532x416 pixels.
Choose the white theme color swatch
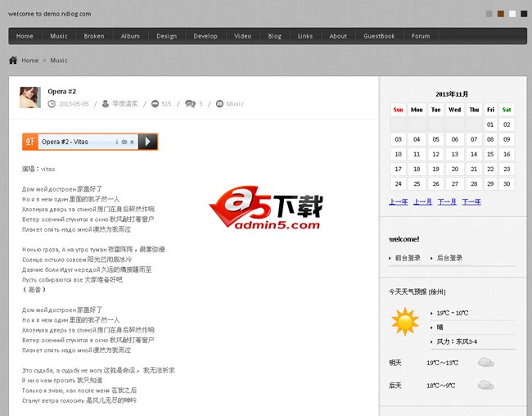512,14
